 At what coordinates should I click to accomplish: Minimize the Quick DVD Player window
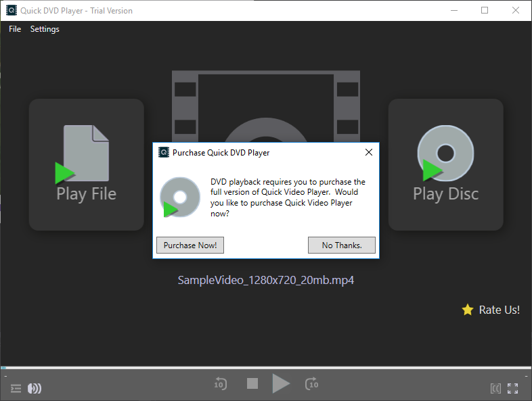coord(454,11)
